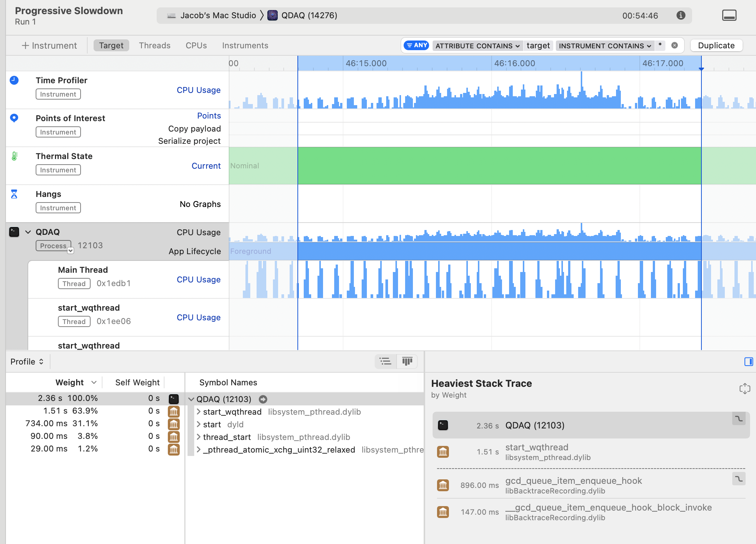Switch to the Threads tab
Screen dimensions: 756x544
coord(154,45)
